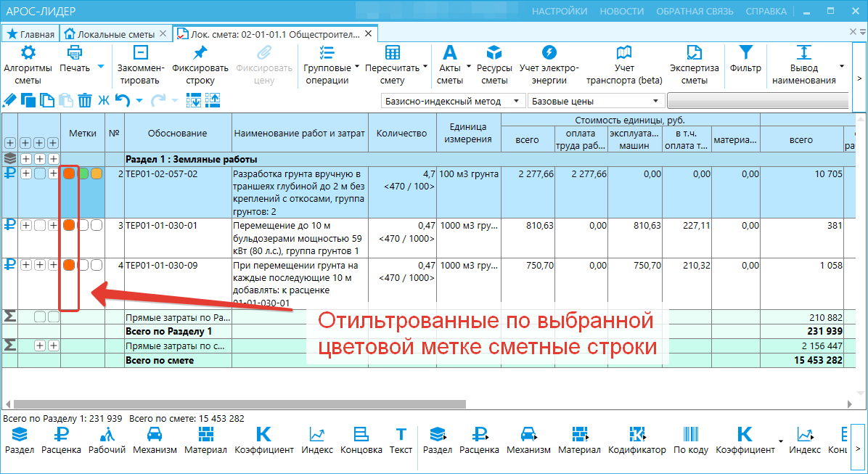Viewport: 868px width, 474px height.
Task: Open Акты сметы dropdown arrow
Action: [469, 67]
